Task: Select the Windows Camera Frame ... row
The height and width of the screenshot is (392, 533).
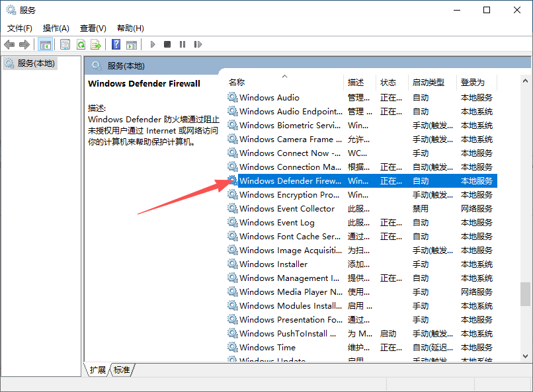Action: (x=362, y=139)
